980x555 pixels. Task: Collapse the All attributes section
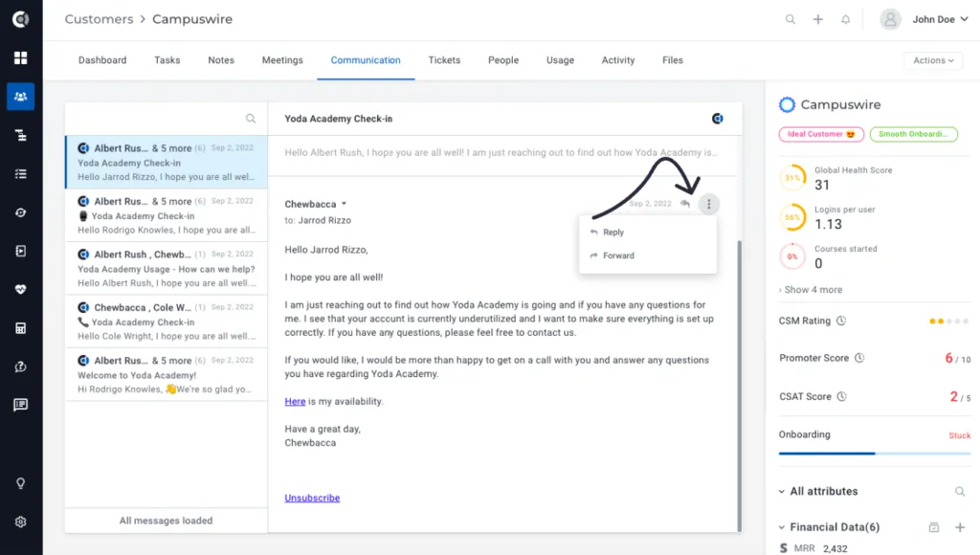click(x=782, y=491)
